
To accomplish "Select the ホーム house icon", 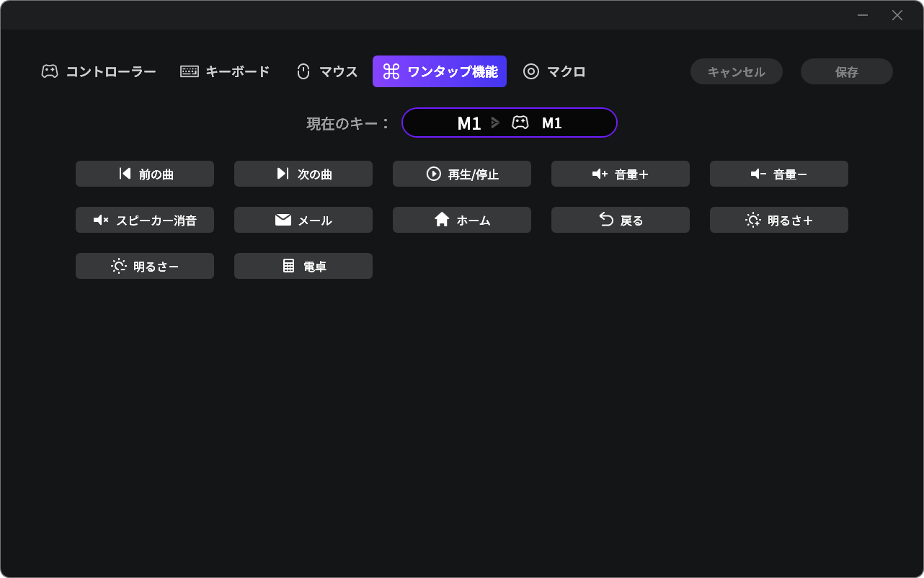I will click(x=442, y=220).
